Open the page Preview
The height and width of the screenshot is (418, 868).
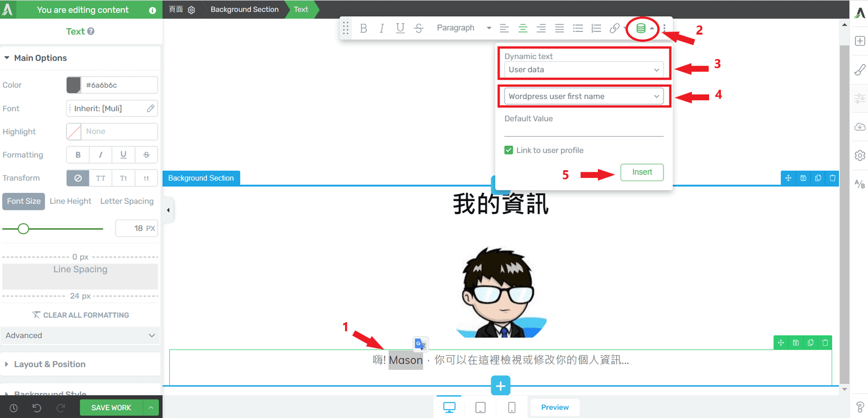coord(555,407)
